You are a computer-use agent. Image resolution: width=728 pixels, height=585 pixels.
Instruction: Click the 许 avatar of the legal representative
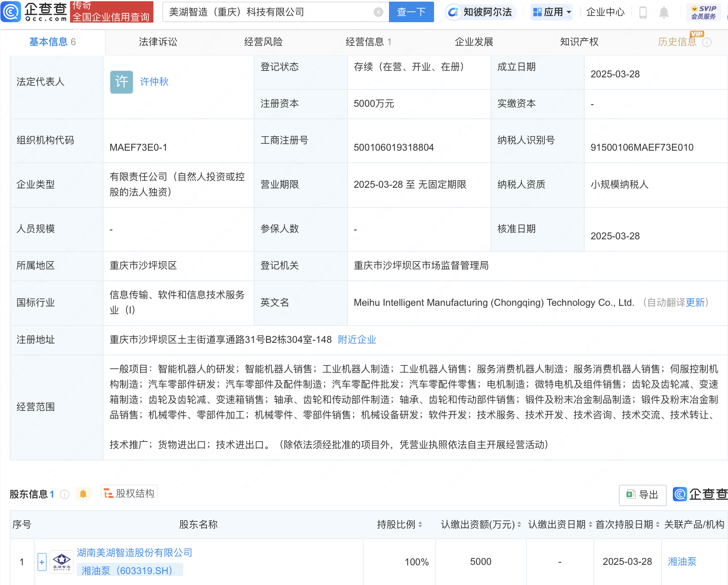(121, 82)
